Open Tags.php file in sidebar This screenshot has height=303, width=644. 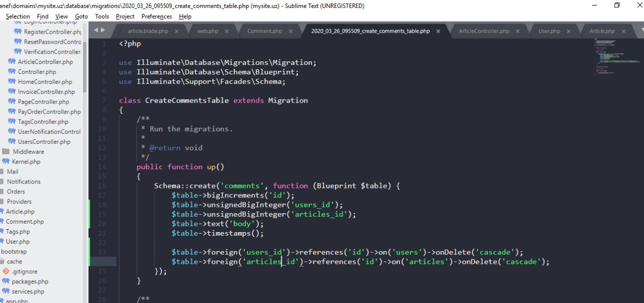18,232
